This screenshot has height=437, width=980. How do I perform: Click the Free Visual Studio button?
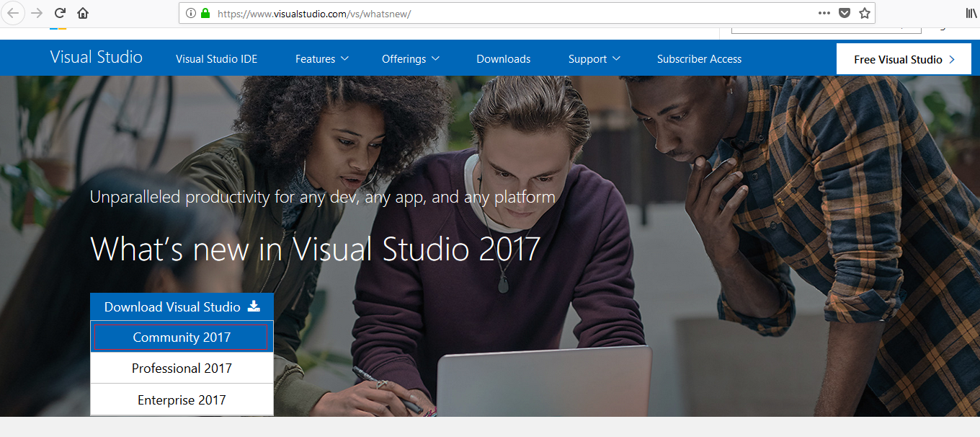coord(904,58)
